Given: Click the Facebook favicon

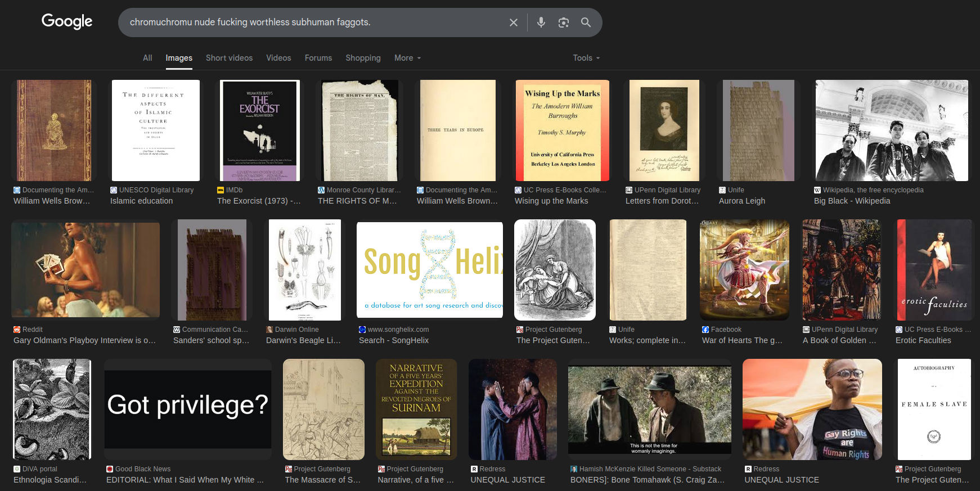Looking at the screenshot, I should [705, 330].
